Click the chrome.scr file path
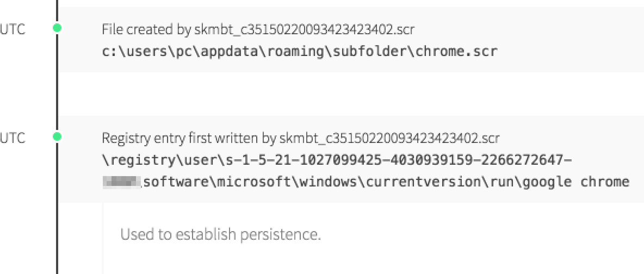This screenshot has width=644, height=274. point(300,52)
